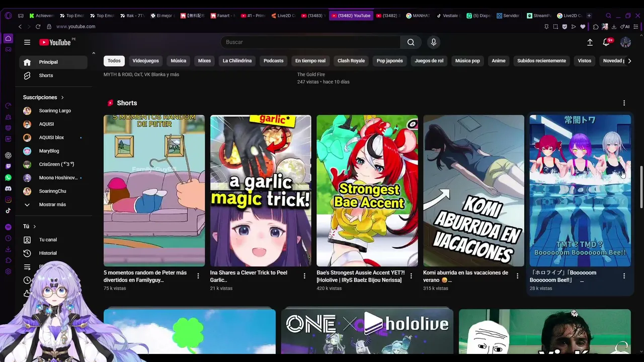Open ChatGPT from the Opera sidebar
This screenshot has height=362, width=644.
coord(8,155)
